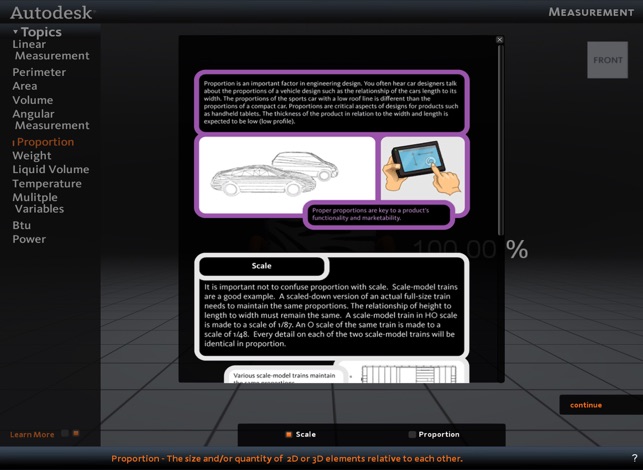Toggle the orange Learn More square
Screen dimensions: 643x470
[76, 433]
